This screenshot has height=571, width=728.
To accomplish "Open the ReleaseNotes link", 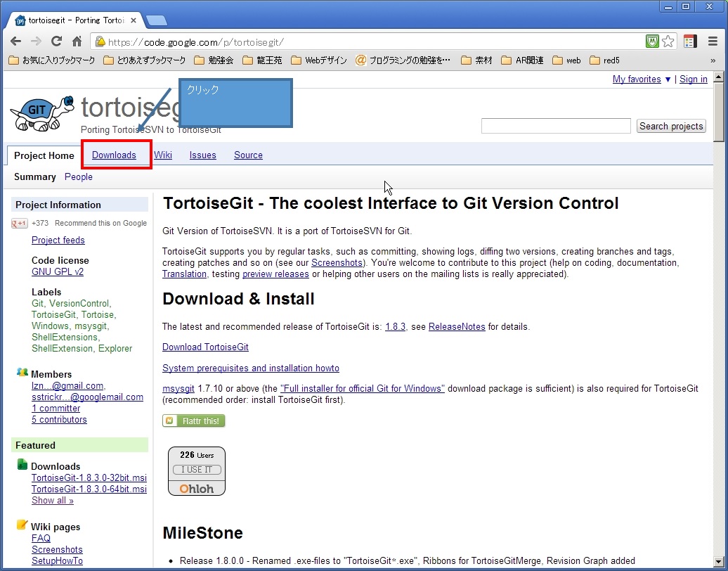I will point(457,326).
